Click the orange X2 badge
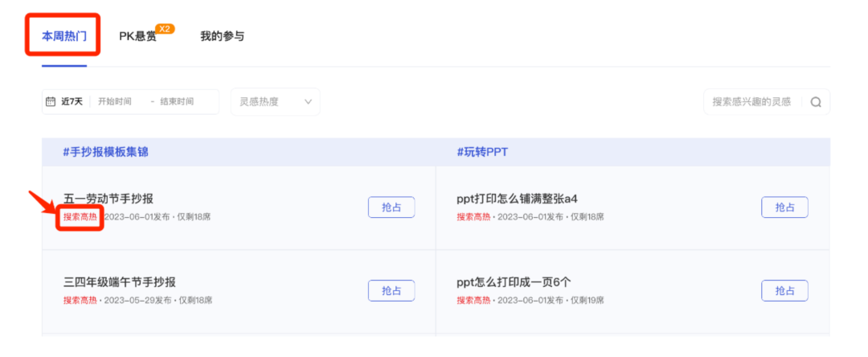The width and height of the screenshot is (868, 357). tap(165, 29)
